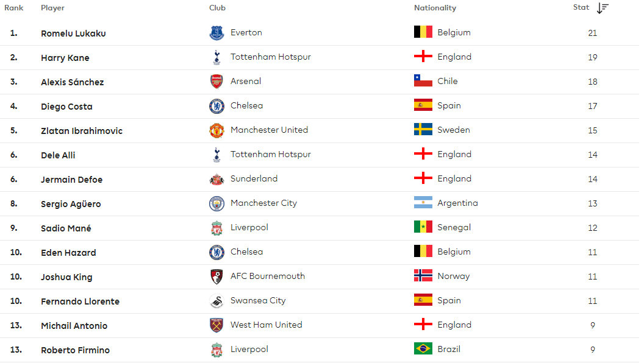
Task: Sort by the Stat column header
Action: click(x=581, y=7)
